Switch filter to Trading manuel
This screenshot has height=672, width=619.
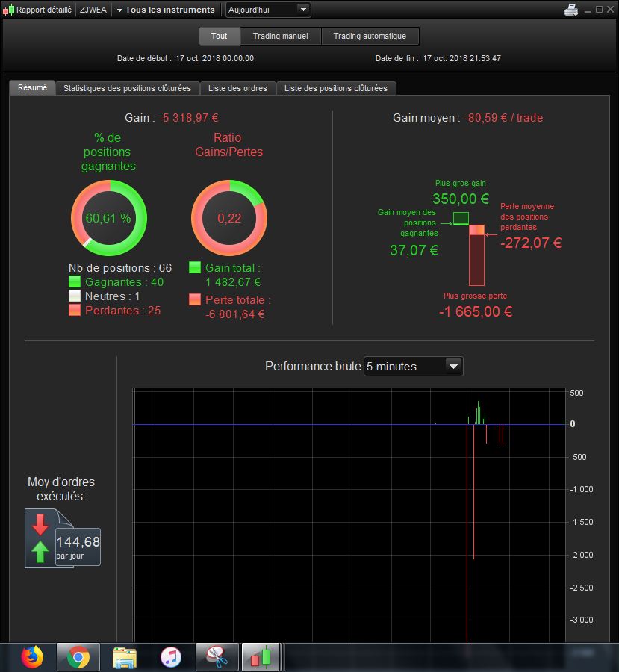280,36
